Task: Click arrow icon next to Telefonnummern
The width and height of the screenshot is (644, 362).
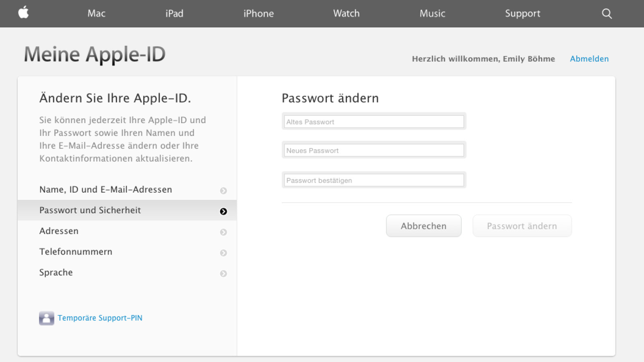Action: 223,253
